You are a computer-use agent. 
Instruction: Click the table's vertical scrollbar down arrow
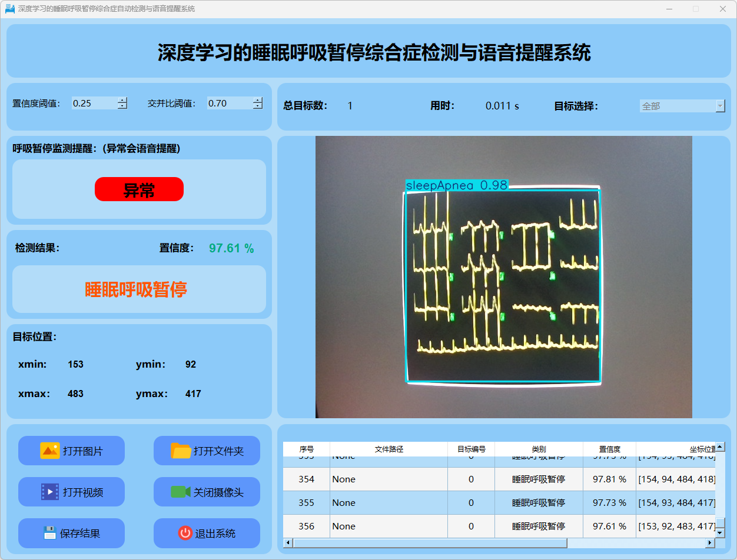(x=720, y=532)
